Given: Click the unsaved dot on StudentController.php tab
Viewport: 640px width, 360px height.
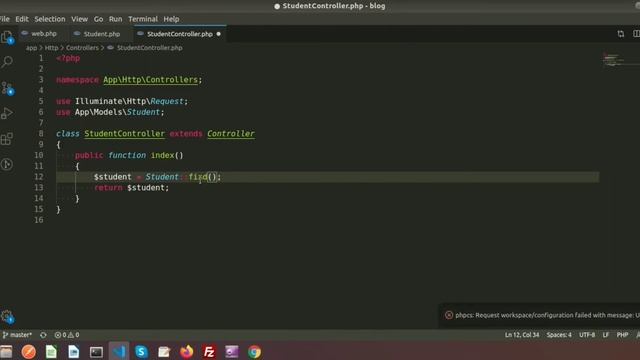Looking at the screenshot, I should tap(218, 34).
